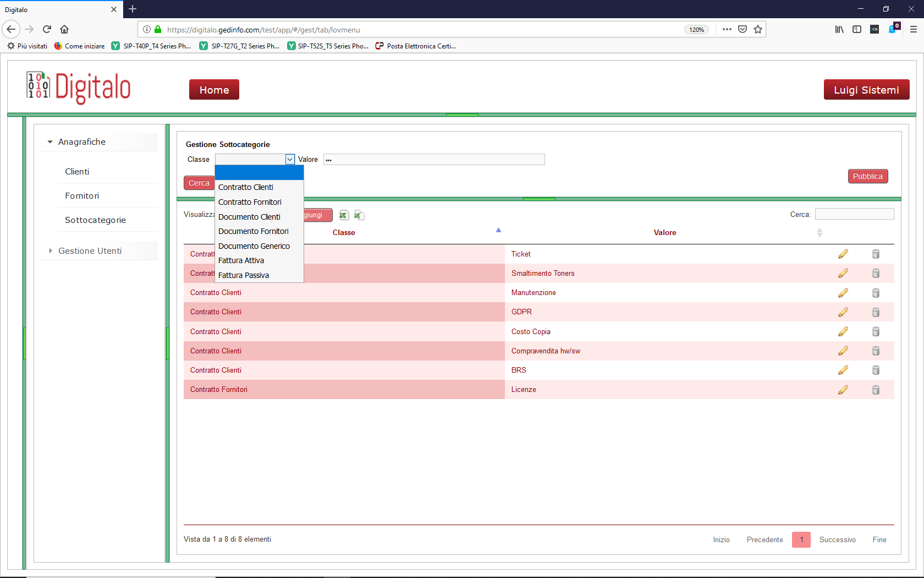Delete the Costo Copia row
This screenshot has height=578, width=924.
(876, 331)
